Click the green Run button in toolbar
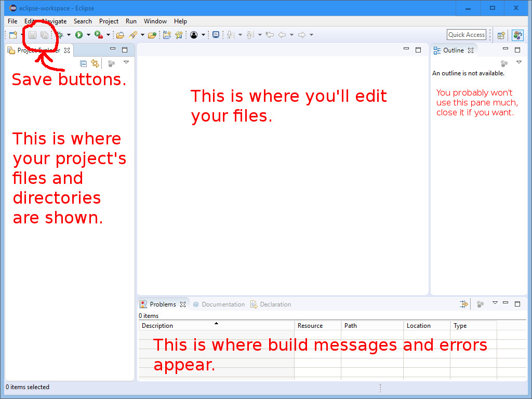 (x=79, y=35)
